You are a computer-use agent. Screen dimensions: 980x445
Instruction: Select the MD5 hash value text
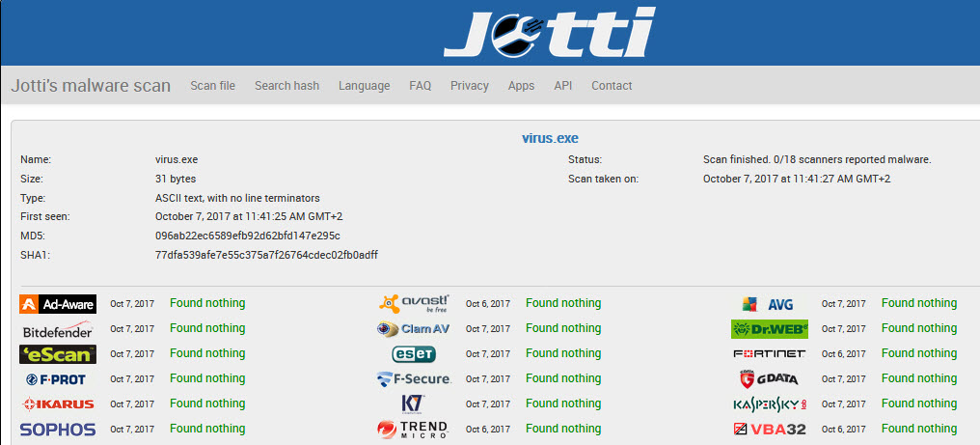pyautogui.click(x=248, y=236)
